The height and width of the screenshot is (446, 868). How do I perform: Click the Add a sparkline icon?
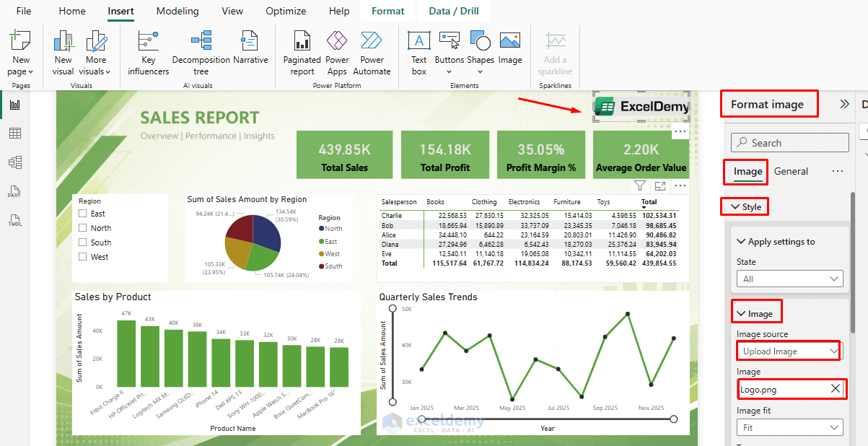(x=556, y=41)
